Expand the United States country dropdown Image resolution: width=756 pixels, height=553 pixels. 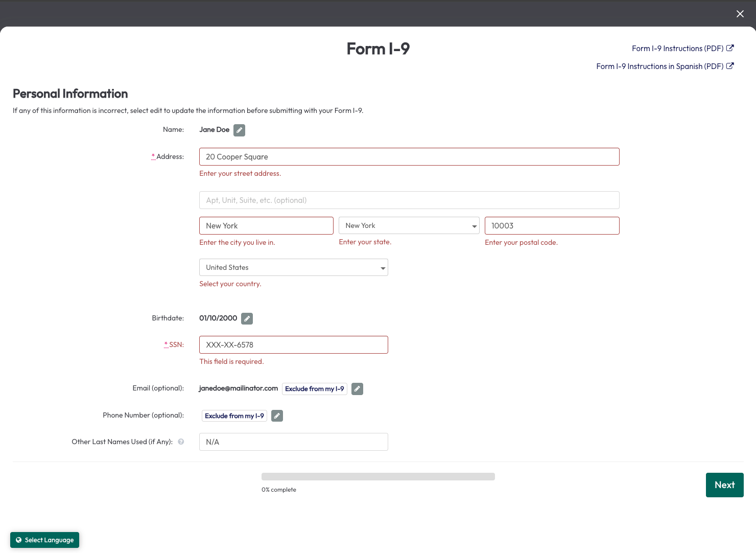pos(293,268)
